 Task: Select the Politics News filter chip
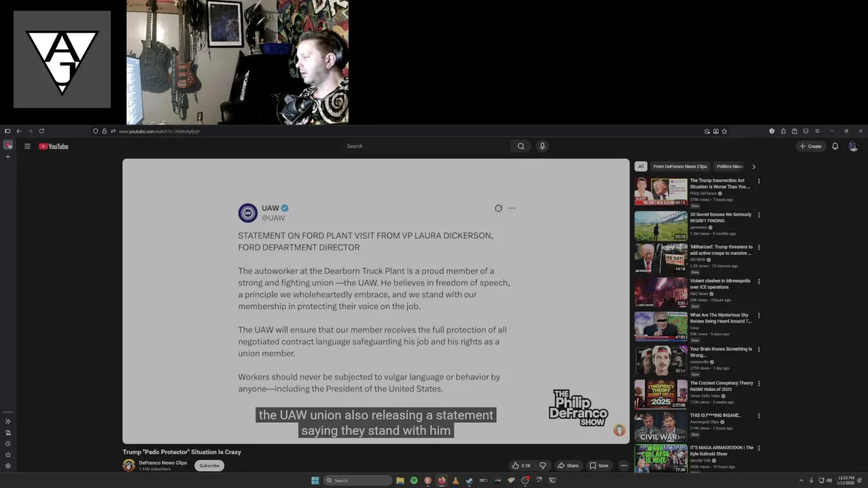(730, 166)
